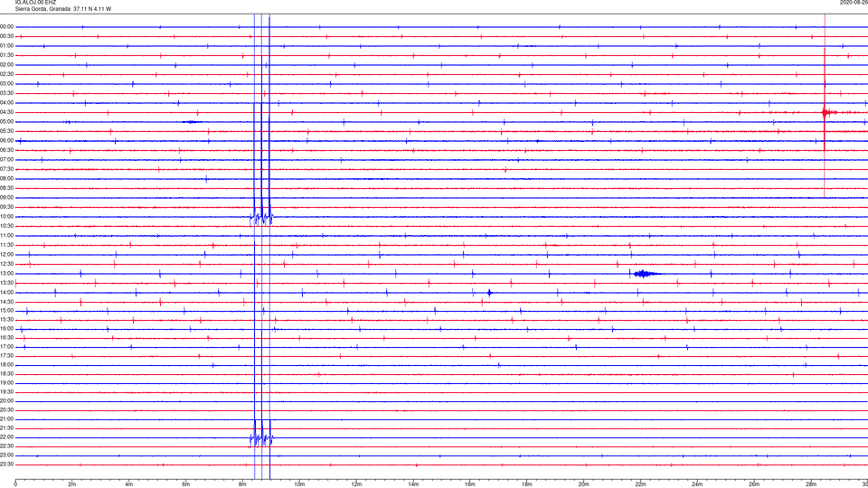Select the 13:00 row time label
Image resolution: width=868 pixels, height=488 pixels.
6,273
